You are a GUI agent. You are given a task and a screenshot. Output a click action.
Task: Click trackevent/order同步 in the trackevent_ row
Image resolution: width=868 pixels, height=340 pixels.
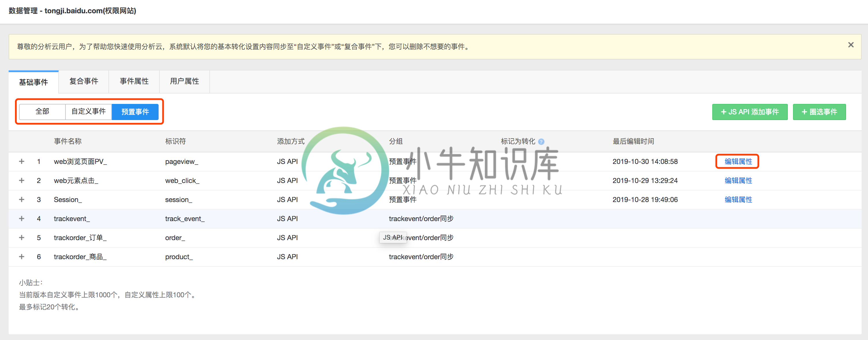point(421,218)
